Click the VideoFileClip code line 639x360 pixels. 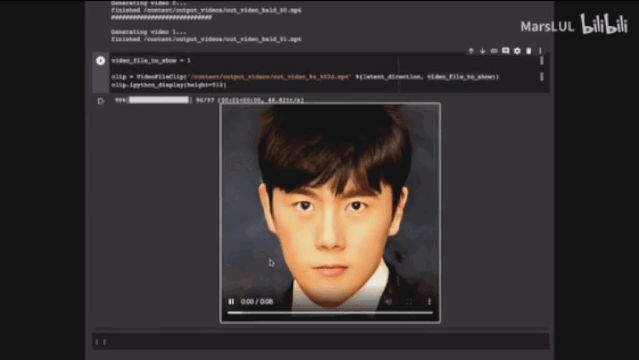tap(305, 77)
